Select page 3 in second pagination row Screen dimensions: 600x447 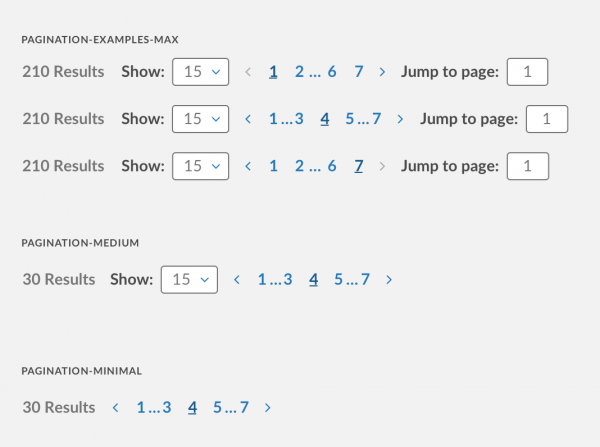point(299,119)
